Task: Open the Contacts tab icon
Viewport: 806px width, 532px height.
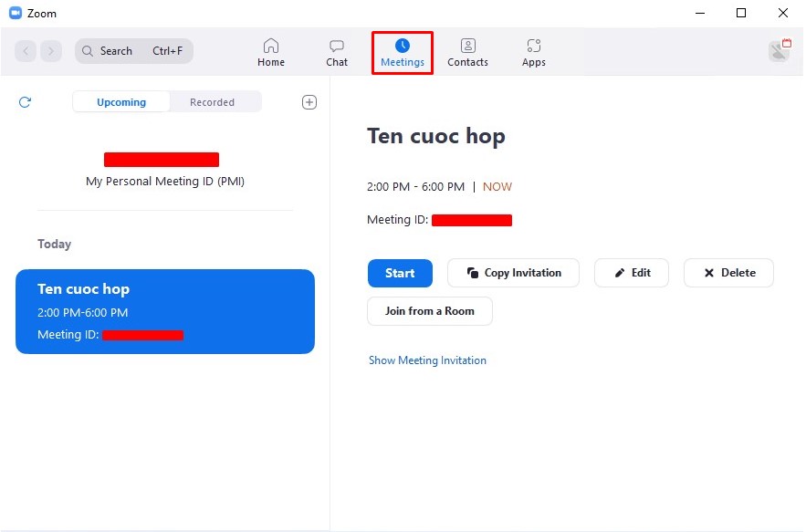Action: coord(467,46)
